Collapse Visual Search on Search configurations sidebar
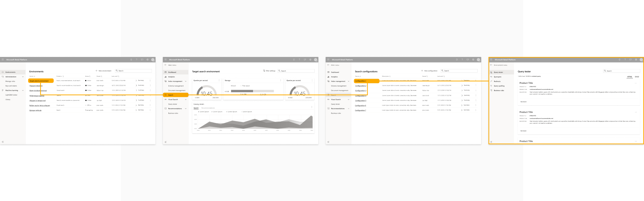This screenshot has width=644, height=201. point(348,99)
